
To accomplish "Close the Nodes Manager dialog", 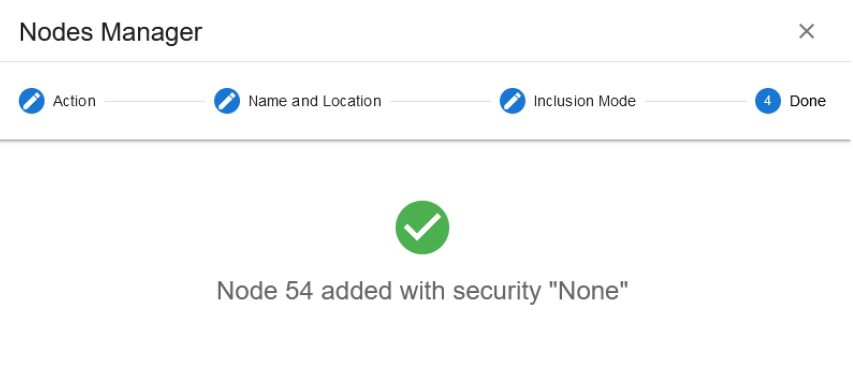I will tap(806, 32).
